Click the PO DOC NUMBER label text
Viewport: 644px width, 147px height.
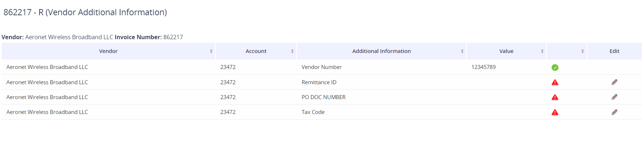[x=323, y=97]
